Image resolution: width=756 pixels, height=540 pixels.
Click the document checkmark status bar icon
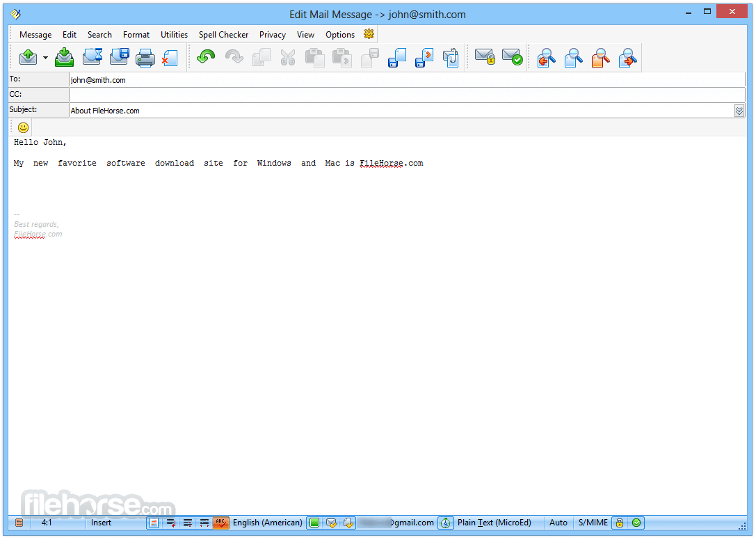click(348, 523)
